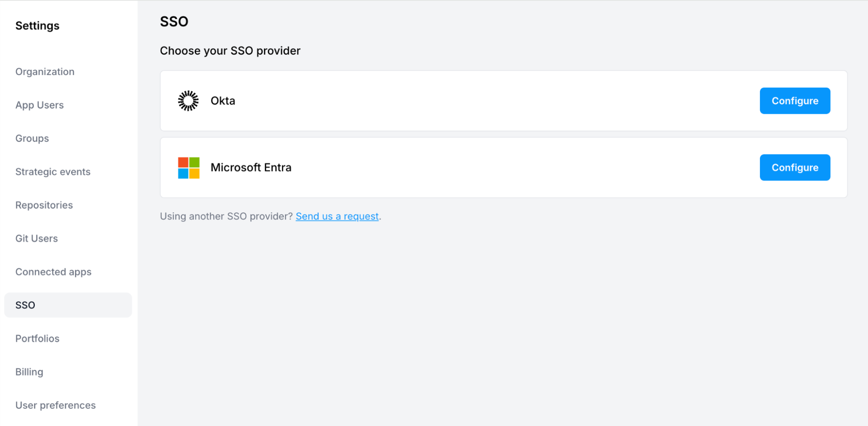Open the Organization settings section
The height and width of the screenshot is (426, 868).
click(45, 71)
